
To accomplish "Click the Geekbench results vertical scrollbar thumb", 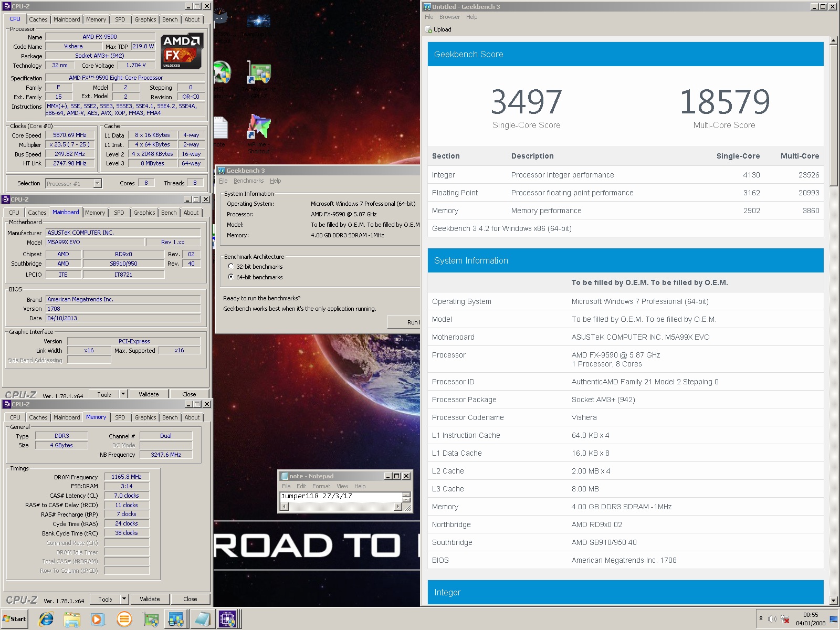I will coord(834,115).
